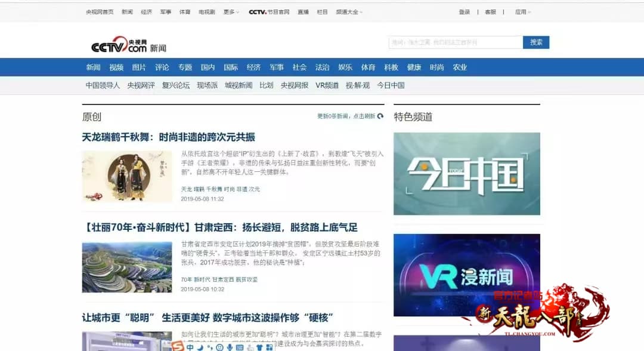Open 复兴论坛 in the sub-navigation
Viewport: 644px width, 351px height.
[176, 85]
